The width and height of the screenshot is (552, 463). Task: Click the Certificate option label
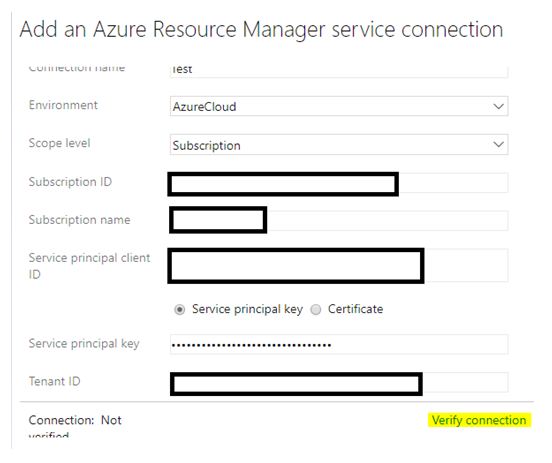pos(355,309)
